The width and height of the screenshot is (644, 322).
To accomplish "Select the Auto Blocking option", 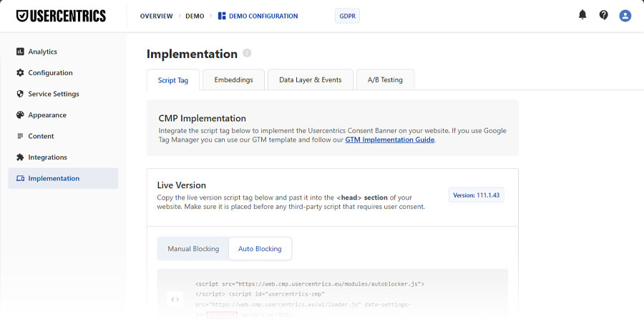I will (260, 249).
